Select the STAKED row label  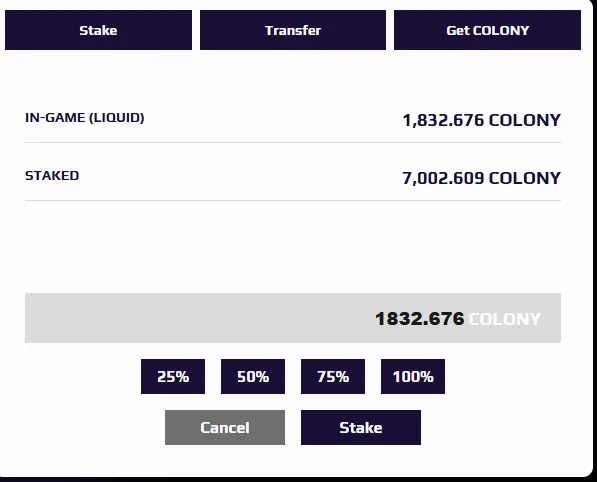click(x=52, y=176)
